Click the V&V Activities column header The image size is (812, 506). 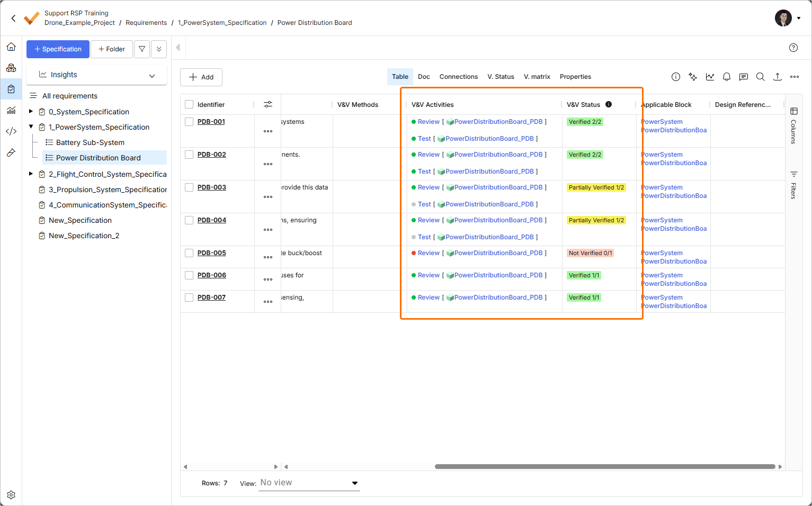pyautogui.click(x=433, y=105)
